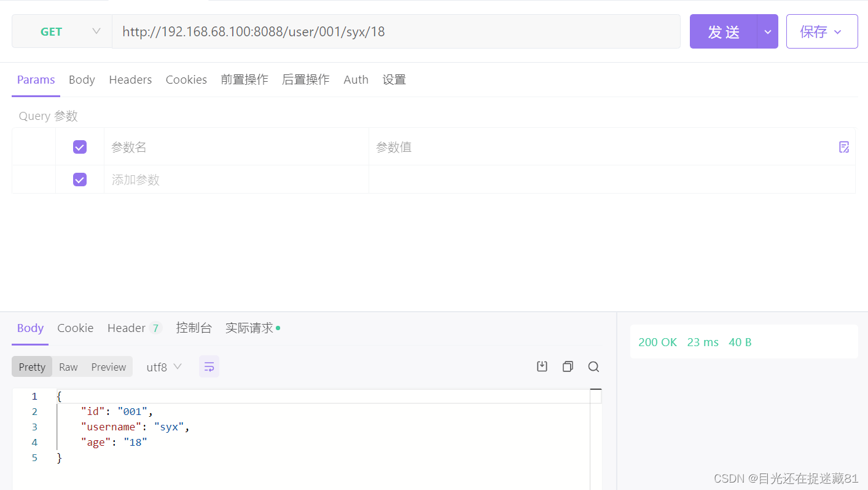
Task: Open the GET request method dropdown
Action: tap(62, 31)
